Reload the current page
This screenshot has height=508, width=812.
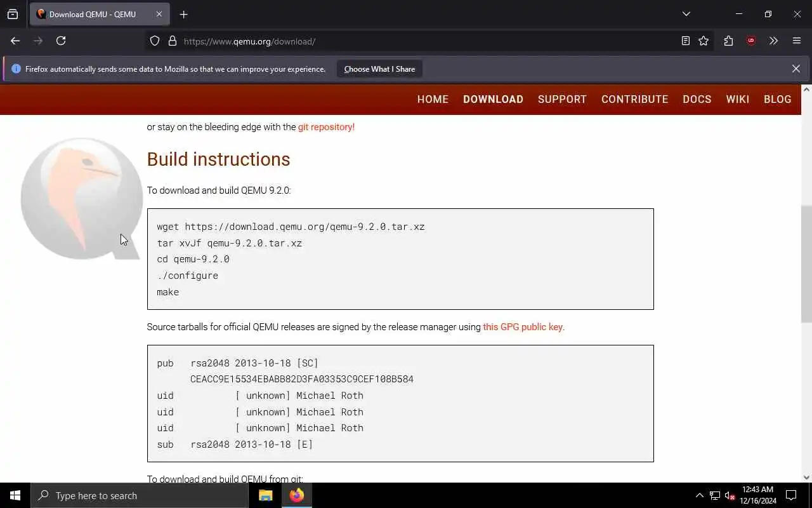pos(61,41)
